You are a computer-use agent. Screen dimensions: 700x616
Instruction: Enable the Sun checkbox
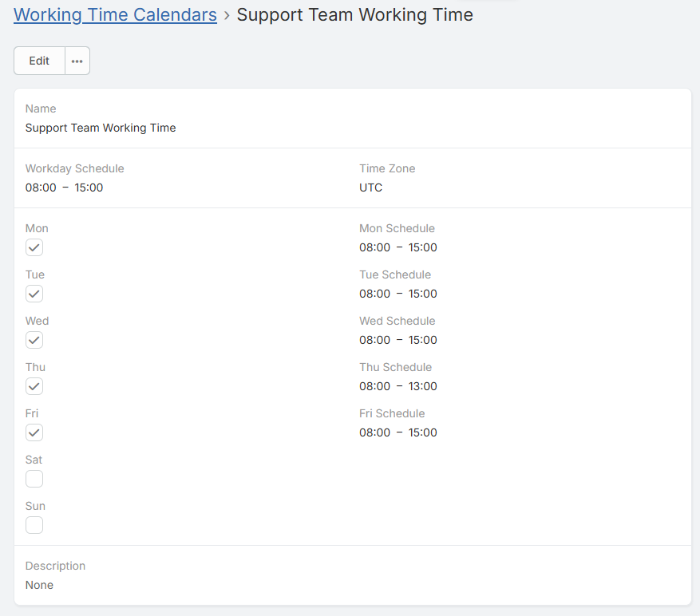pyautogui.click(x=34, y=525)
